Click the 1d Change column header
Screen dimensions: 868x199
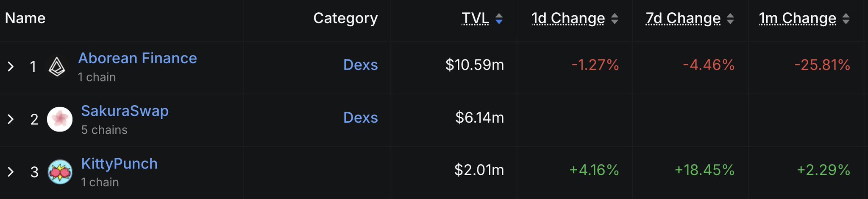pos(568,18)
